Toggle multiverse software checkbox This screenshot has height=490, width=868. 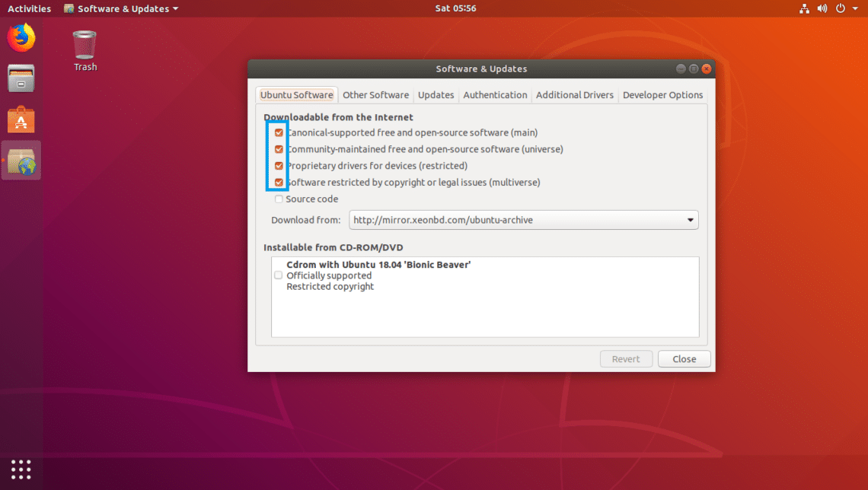[279, 183]
